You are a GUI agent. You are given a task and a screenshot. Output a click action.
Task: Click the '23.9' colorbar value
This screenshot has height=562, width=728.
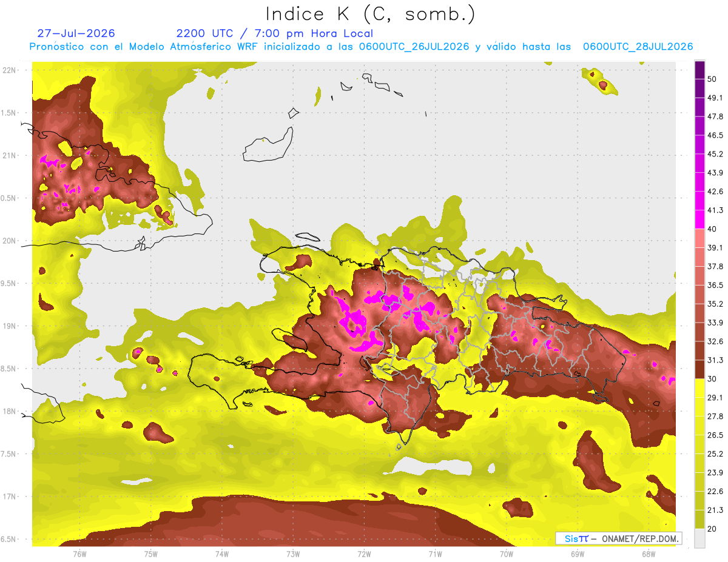tap(715, 472)
